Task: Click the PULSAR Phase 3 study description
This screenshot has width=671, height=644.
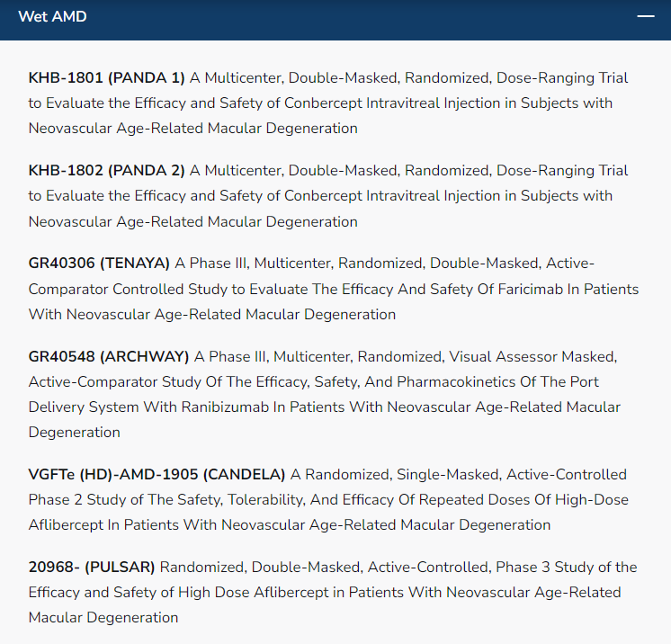Action: pos(324,593)
